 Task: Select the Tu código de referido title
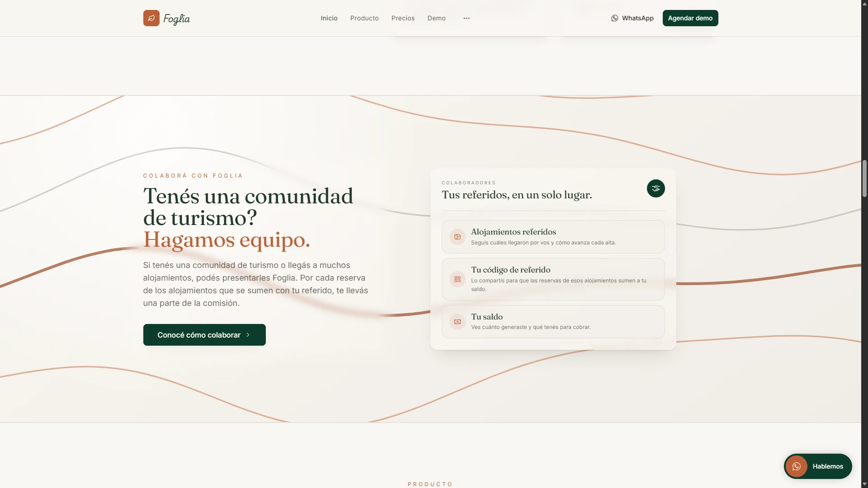[x=511, y=270]
